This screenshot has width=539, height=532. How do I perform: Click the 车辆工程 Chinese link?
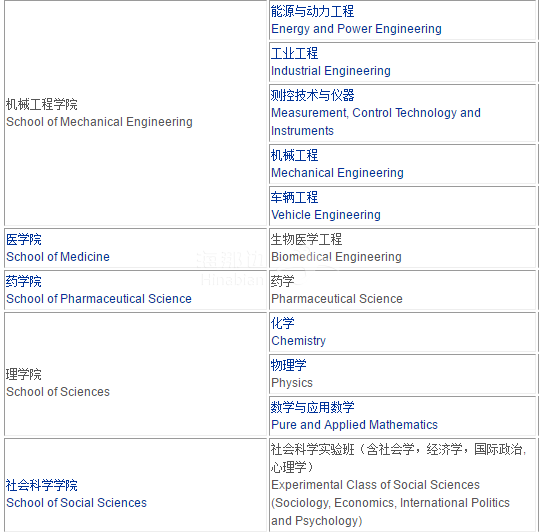point(294,197)
